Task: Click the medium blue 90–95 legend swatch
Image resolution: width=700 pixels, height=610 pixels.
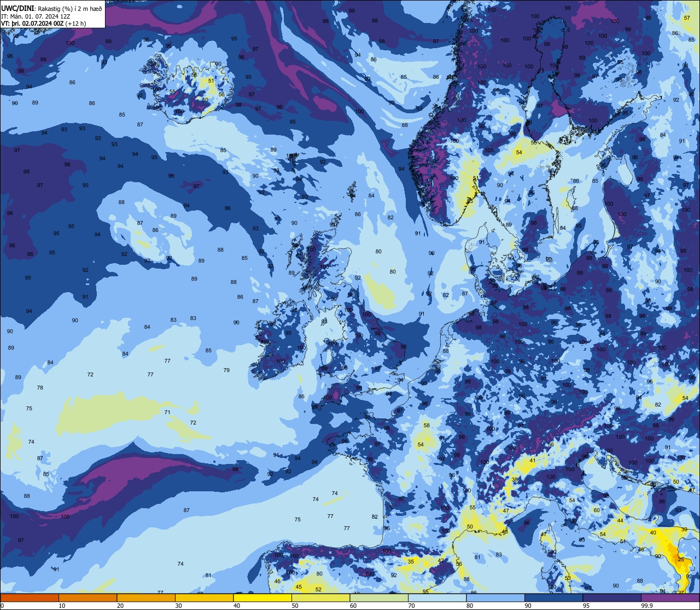Action: (553, 597)
